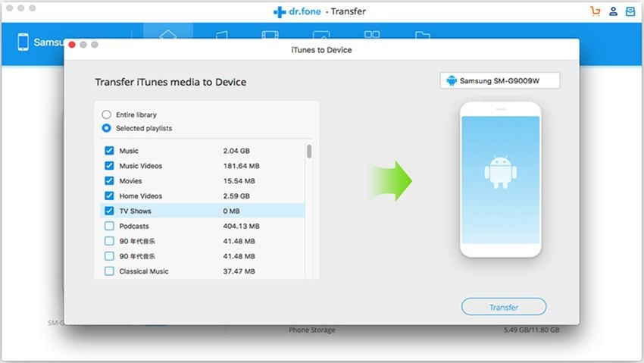
Task: Uncheck the Home Videos checkbox
Action: [x=109, y=196]
